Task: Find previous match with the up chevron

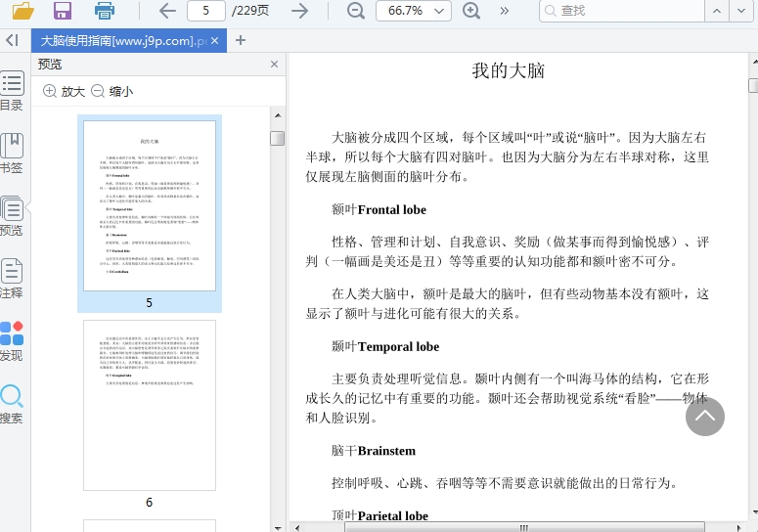Action: pyautogui.click(x=717, y=11)
